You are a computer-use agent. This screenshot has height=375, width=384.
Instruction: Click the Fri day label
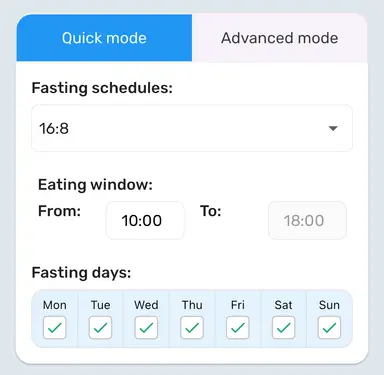(238, 305)
